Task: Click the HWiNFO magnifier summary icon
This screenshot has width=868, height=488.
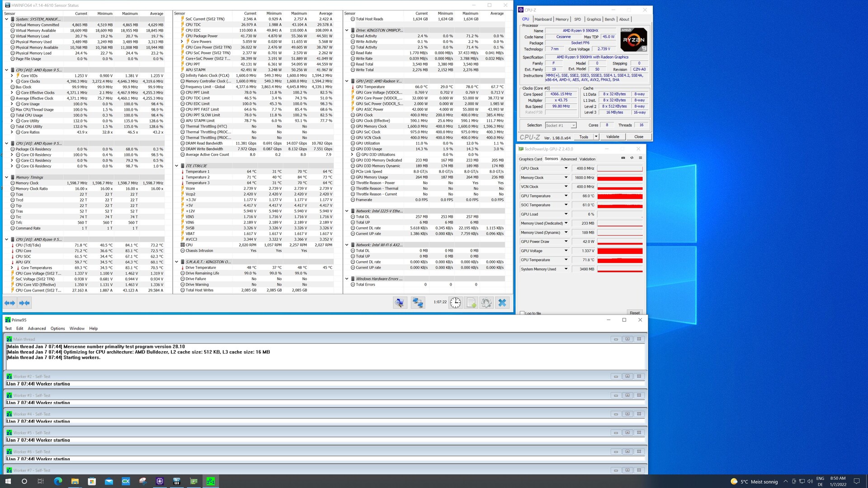Action: click(x=400, y=303)
